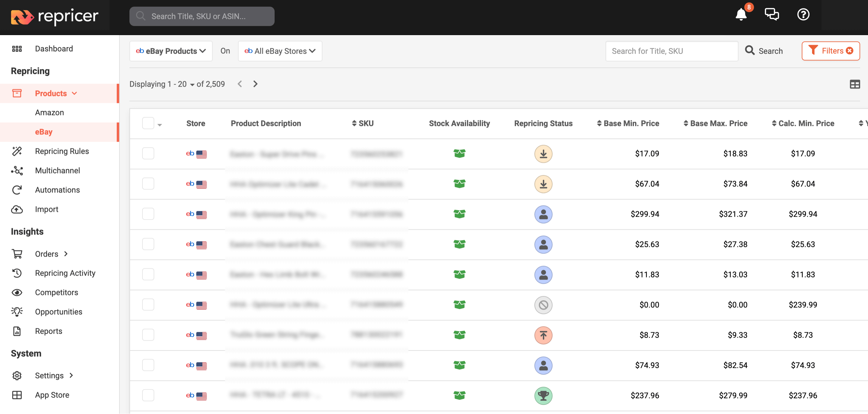
Task: Open the page size 1 - 20 dropdown
Action: tap(182, 84)
